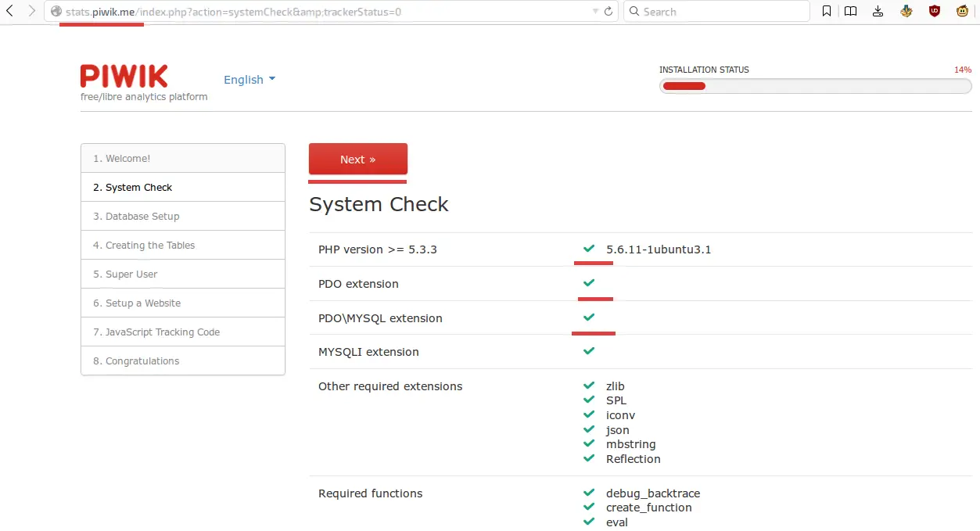The height and width of the screenshot is (531, 980).
Task: Click the create_function text
Action: click(649, 508)
